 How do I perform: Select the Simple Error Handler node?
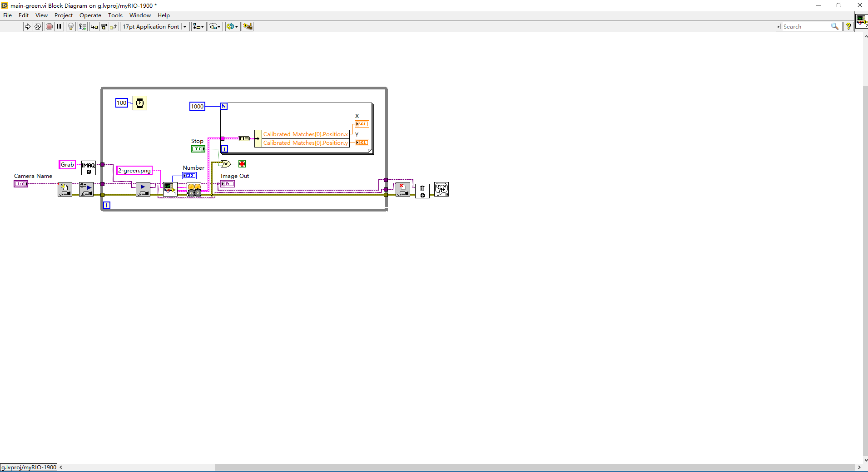[441, 189]
